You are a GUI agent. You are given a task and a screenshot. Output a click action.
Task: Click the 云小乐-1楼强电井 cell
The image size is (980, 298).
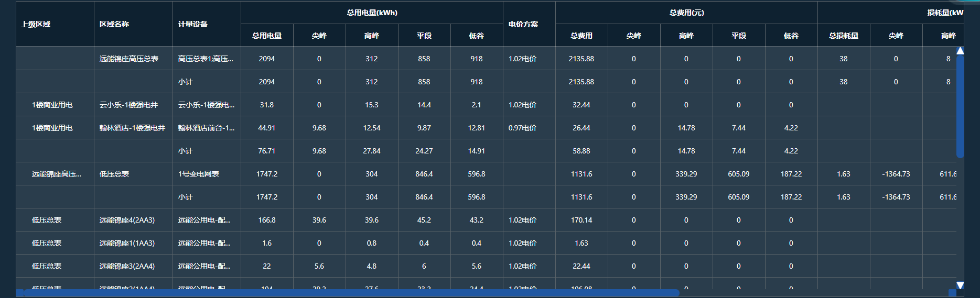[x=129, y=105]
